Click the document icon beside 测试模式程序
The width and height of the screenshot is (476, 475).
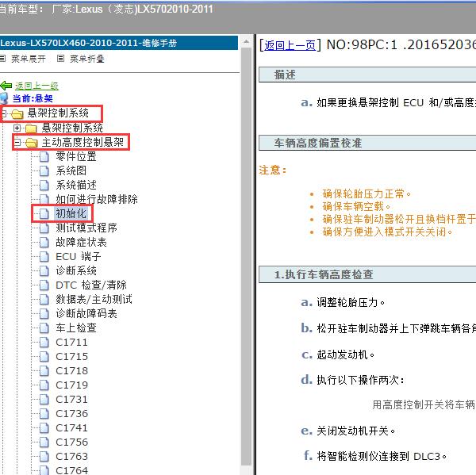click(44, 228)
